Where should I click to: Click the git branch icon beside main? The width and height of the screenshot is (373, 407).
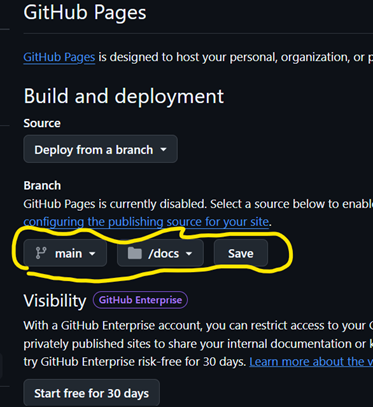click(x=41, y=253)
